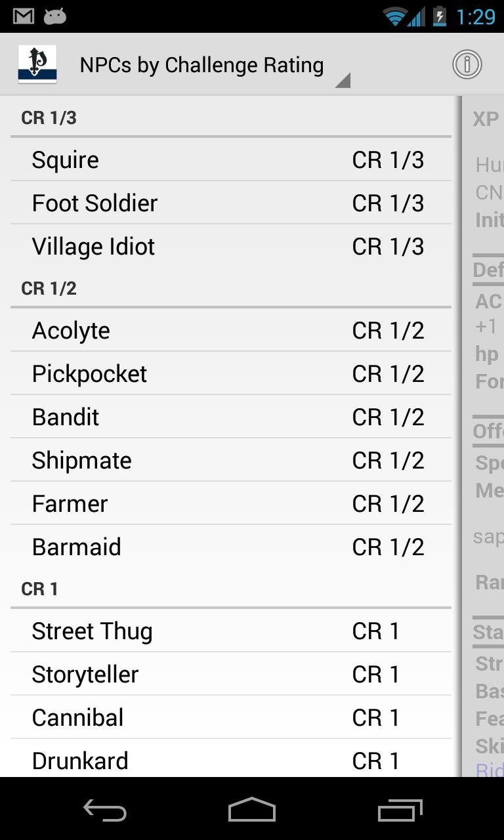Open the info icon in action bar
The height and width of the screenshot is (840, 504).
(467, 64)
